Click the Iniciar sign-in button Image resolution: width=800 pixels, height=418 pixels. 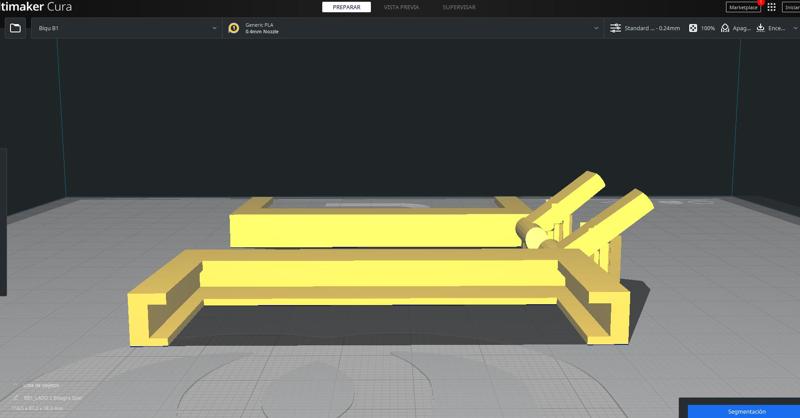[x=791, y=7]
